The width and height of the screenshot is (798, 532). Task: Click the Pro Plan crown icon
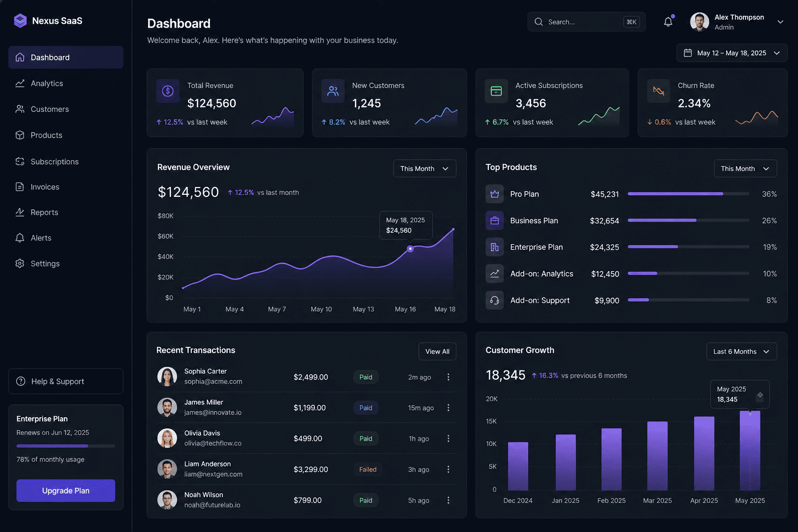[x=495, y=194]
